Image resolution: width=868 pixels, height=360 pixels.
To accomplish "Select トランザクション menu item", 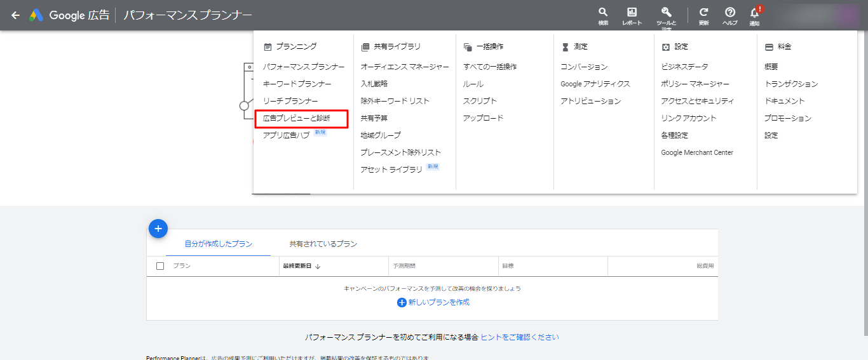I will point(791,84).
